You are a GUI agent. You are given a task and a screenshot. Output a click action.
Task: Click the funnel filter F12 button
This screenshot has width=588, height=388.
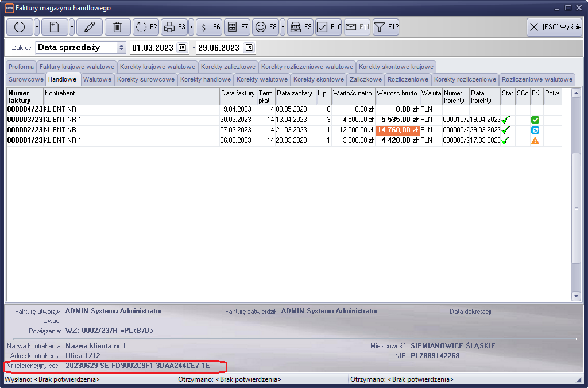tap(386, 27)
